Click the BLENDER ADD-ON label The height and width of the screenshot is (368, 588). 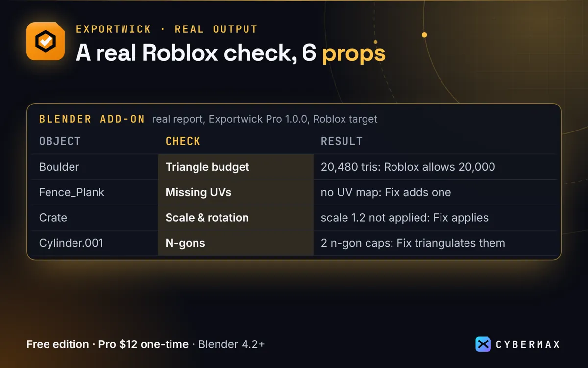click(92, 119)
